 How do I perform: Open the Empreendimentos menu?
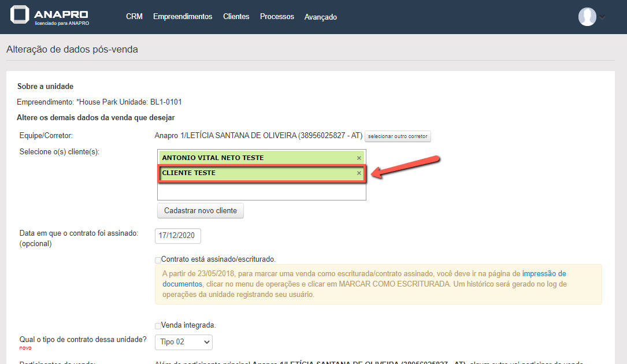click(183, 17)
